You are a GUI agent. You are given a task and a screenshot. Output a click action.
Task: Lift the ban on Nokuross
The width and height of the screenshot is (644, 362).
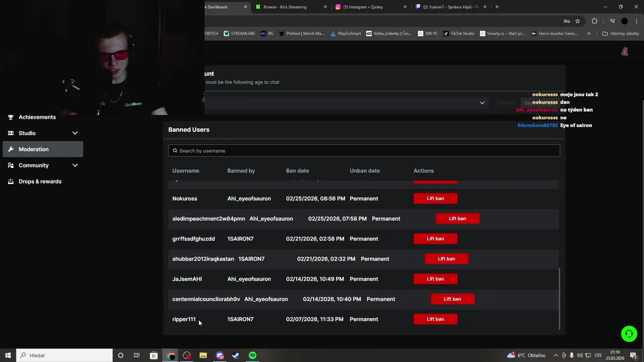pyautogui.click(x=436, y=199)
